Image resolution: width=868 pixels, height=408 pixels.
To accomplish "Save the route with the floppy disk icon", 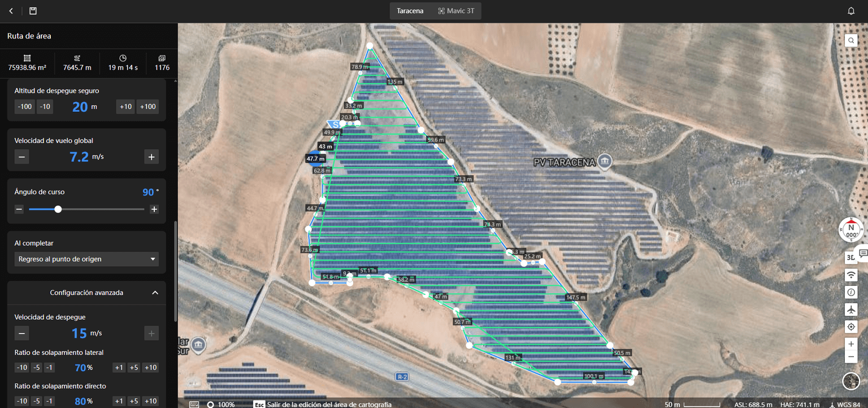I will click(x=33, y=11).
